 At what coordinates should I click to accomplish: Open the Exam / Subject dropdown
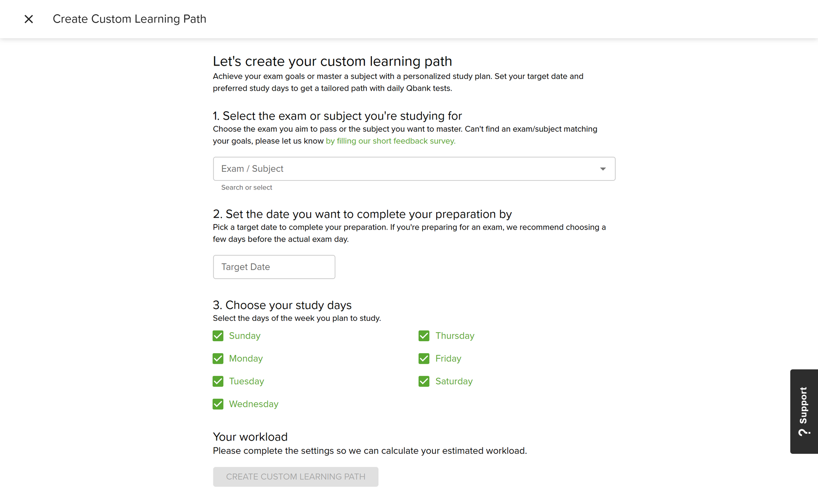[x=413, y=169]
